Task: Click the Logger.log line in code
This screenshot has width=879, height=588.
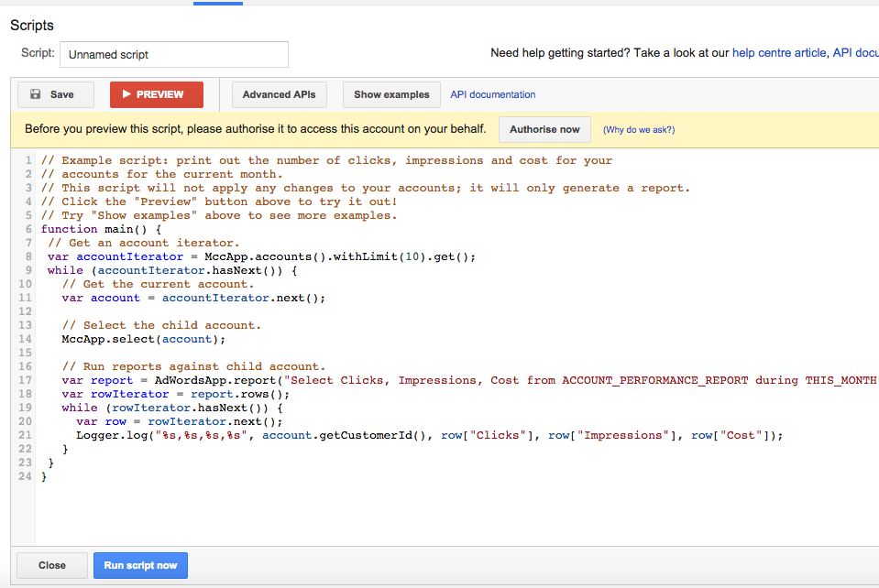Action: coord(429,435)
